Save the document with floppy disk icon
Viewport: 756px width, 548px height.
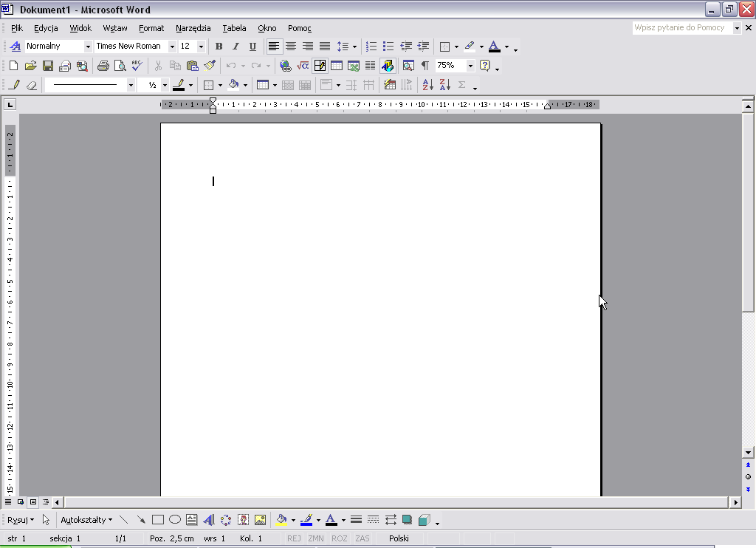pos(48,66)
